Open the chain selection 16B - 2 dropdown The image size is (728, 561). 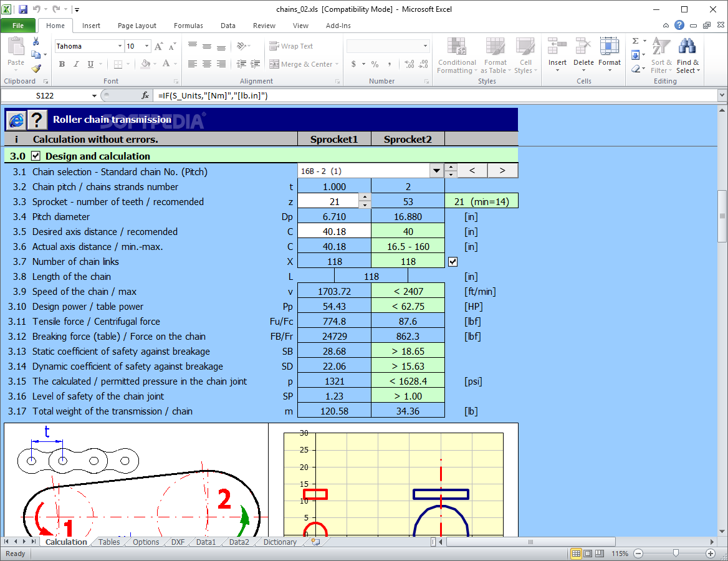point(436,171)
